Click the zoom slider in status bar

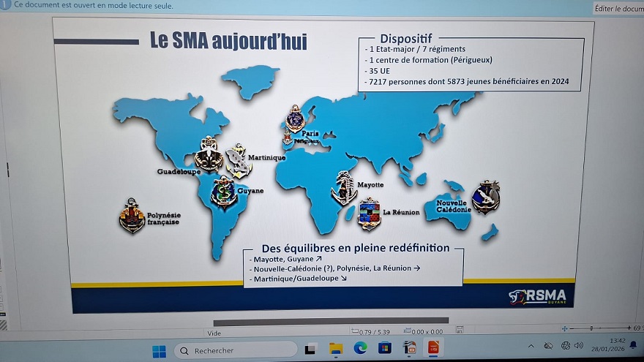click(x=593, y=328)
